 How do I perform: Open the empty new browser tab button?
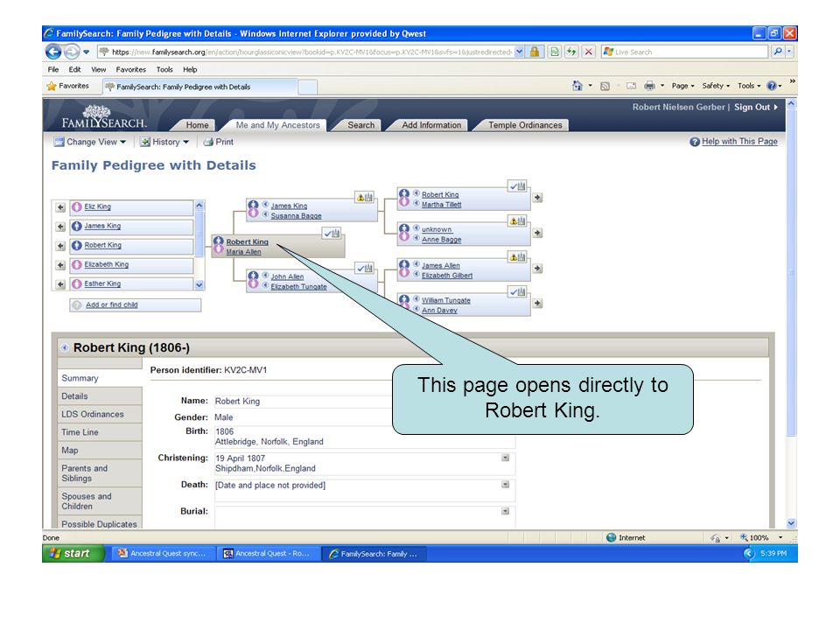tap(307, 87)
